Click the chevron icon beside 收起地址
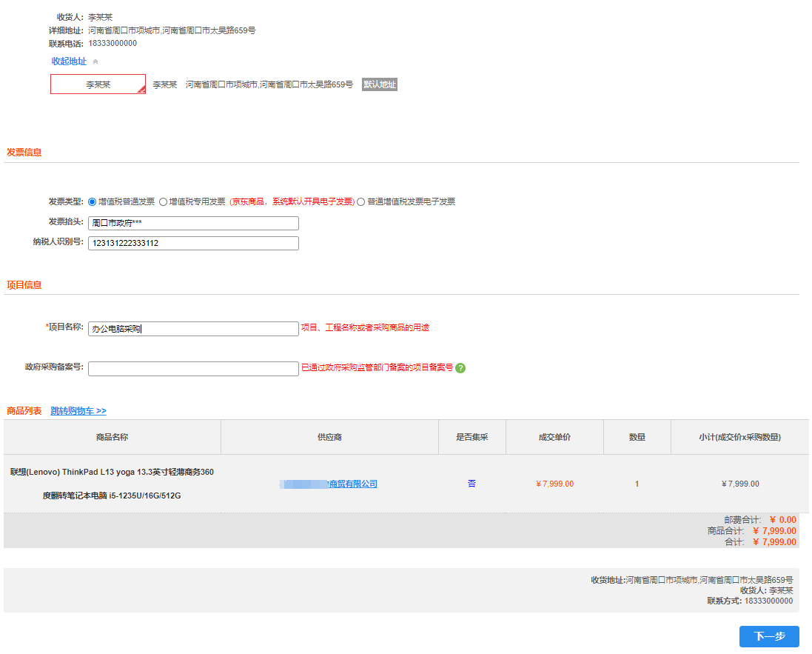The height and width of the screenshot is (654, 812). [x=95, y=61]
